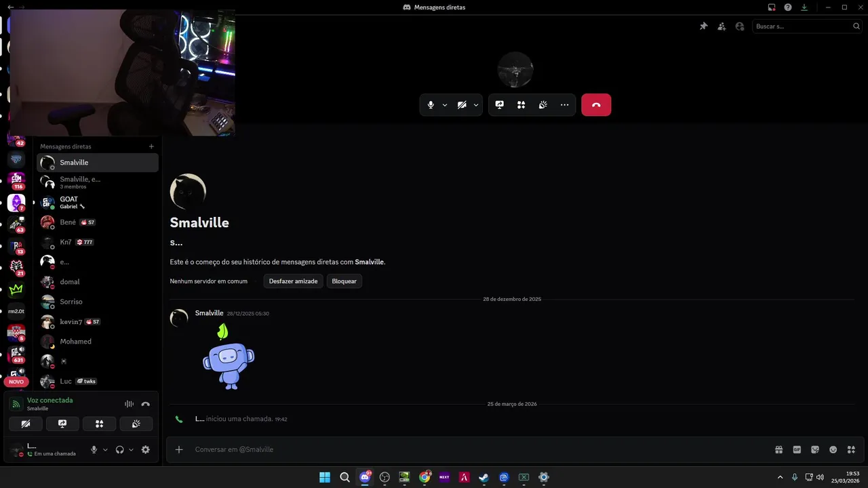This screenshot has height=488, width=868.
Task: Show hidden tray icons chevron
Action: tap(780, 477)
